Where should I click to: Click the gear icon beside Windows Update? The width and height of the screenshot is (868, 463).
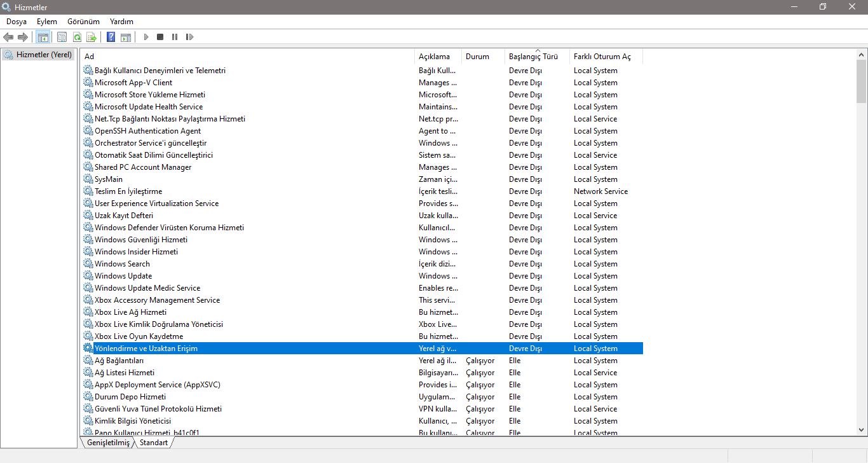pos(88,276)
